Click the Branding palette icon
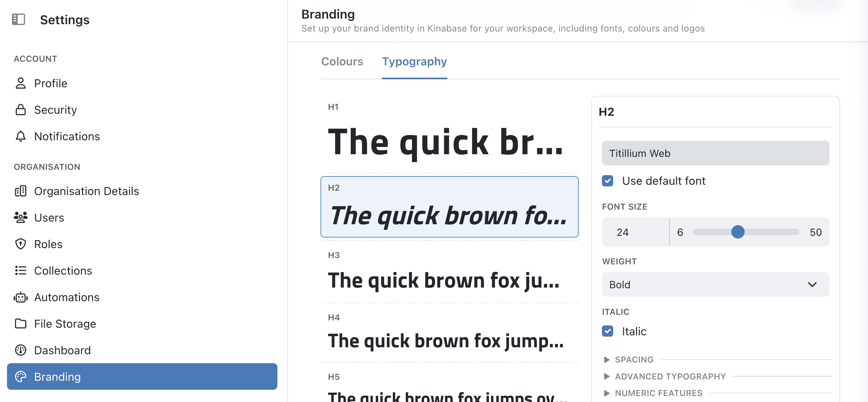This screenshot has height=402, width=868. tap(21, 377)
